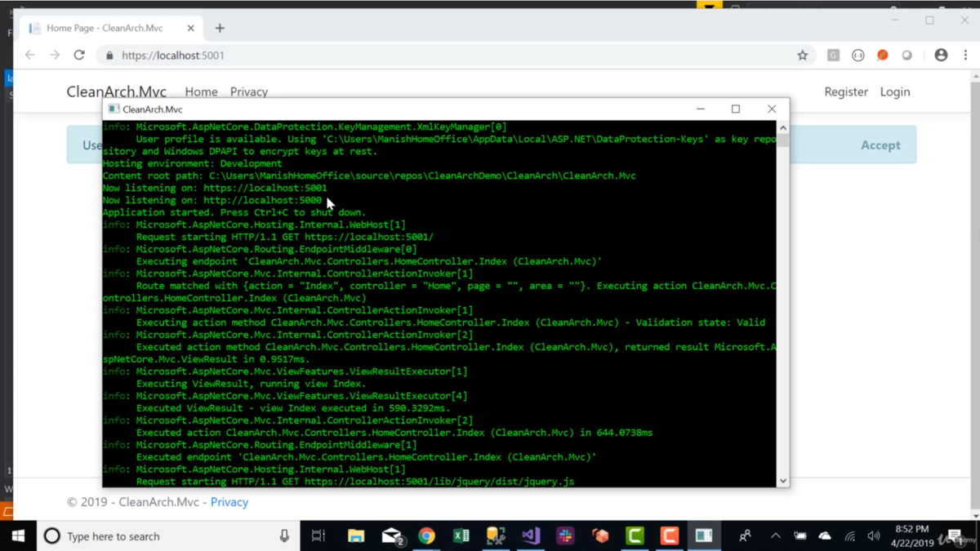This screenshot has width=980, height=551.
Task: Open a new Chrome tab
Action: (x=220, y=28)
